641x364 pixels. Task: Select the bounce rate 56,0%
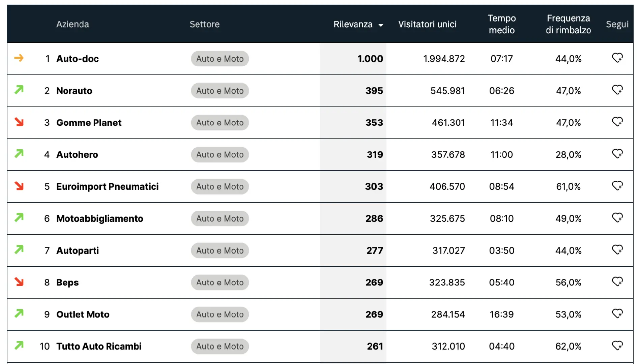568,282
